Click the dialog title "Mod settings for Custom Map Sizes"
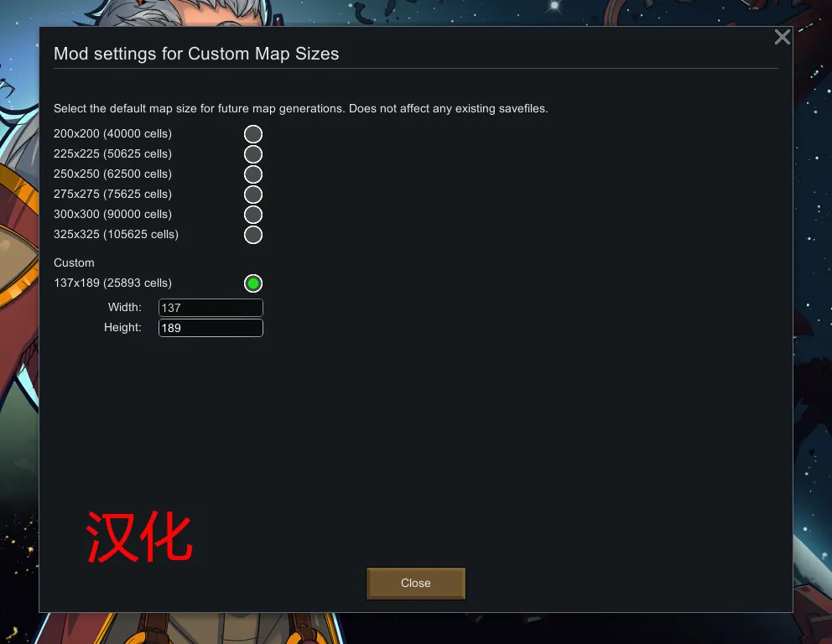Image resolution: width=832 pixels, height=644 pixels. [x=196, y=54]
